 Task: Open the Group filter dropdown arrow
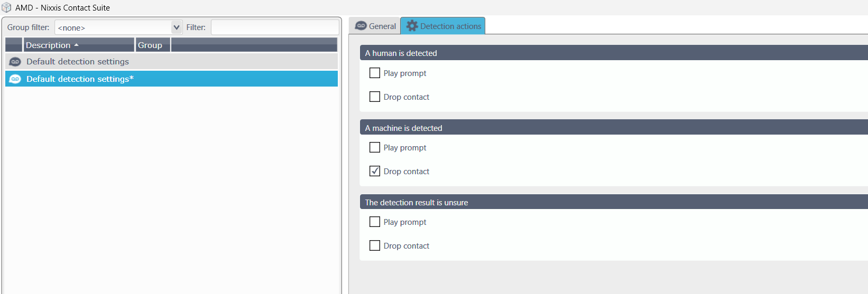(x=177, y=27)
